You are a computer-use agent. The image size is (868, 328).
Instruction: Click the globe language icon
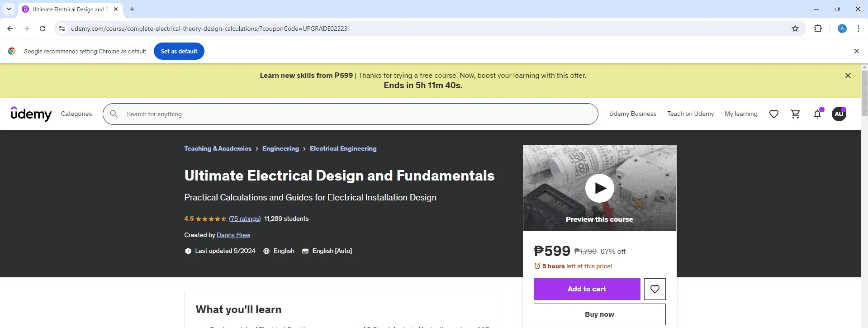coord(266,251)
